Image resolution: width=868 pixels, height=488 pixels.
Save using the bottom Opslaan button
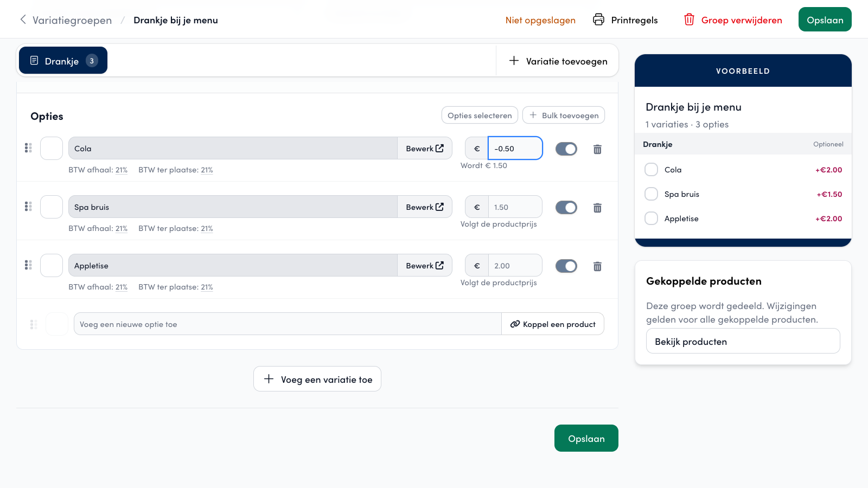pos(586,438)
